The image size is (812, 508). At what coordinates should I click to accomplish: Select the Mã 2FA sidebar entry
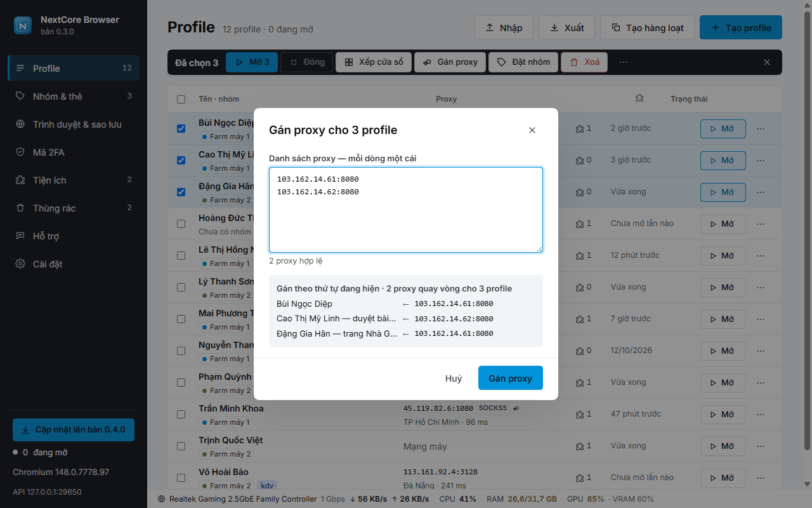click(74, 152)
